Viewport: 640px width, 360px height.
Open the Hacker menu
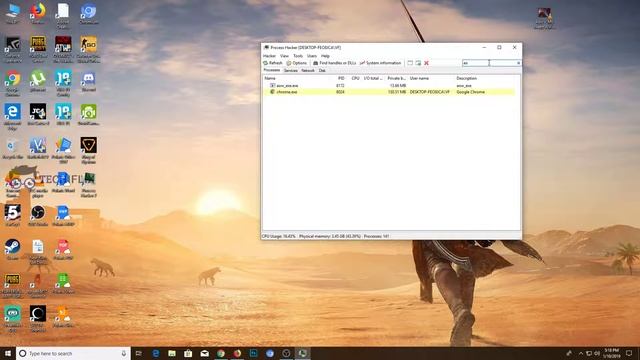(269, 56)
